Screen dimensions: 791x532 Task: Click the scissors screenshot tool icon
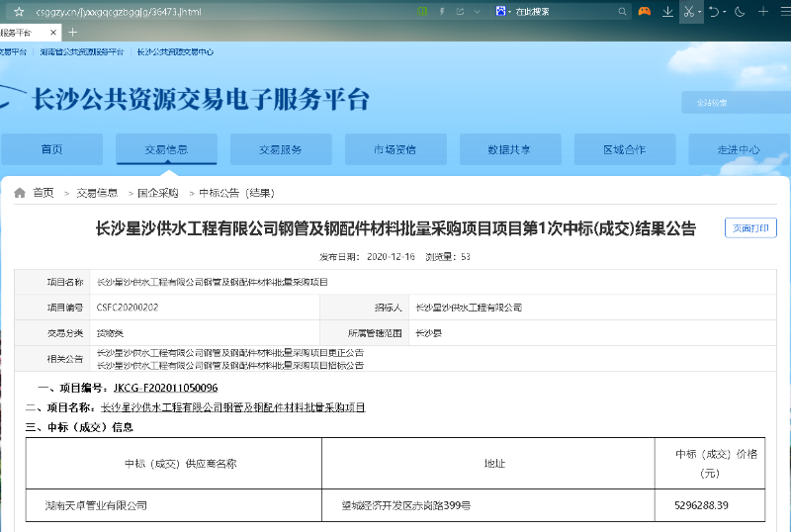pos(687,12)
